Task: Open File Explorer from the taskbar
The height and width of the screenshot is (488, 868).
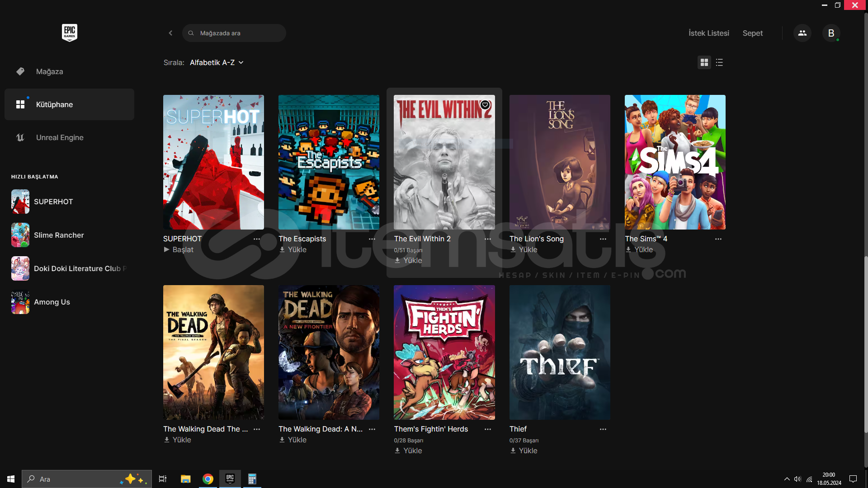Action: (185, 479)
